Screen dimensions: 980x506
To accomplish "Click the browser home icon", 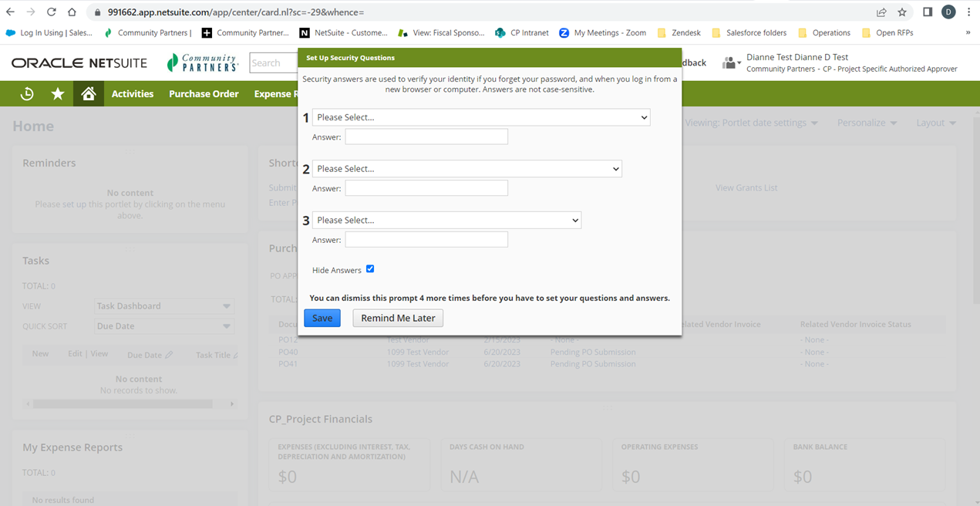I will (72, 12).
